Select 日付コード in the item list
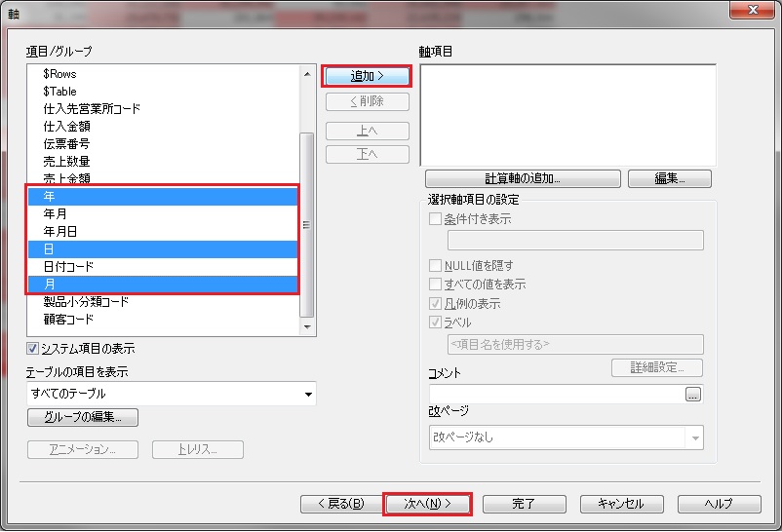The image size is (782, 532). pos(68,267)
